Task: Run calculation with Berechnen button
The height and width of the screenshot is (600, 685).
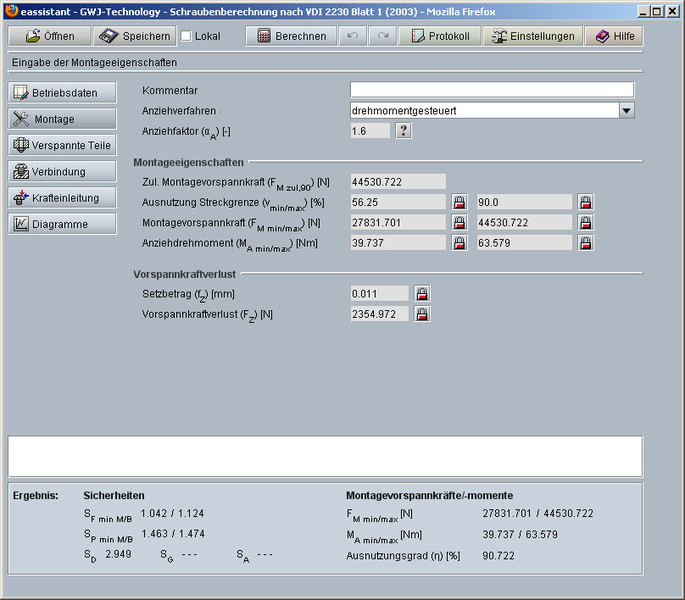Action: point(290,36)
